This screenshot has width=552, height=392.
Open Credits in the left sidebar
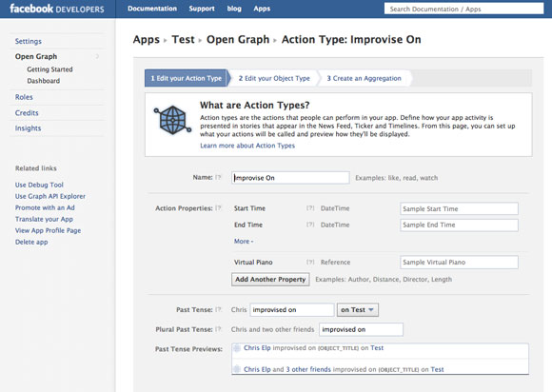(27, 113)
